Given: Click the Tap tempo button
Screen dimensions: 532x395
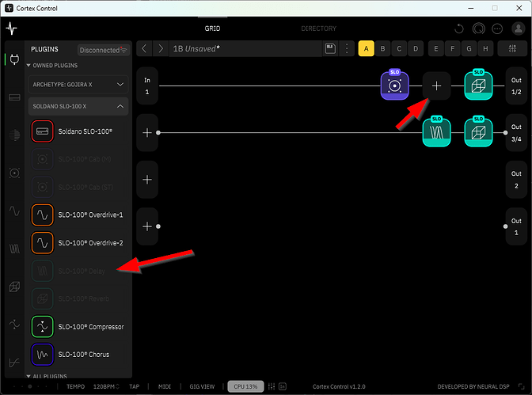Looking at the screenshot, I should pyautogui.click(x=134, y=386).
